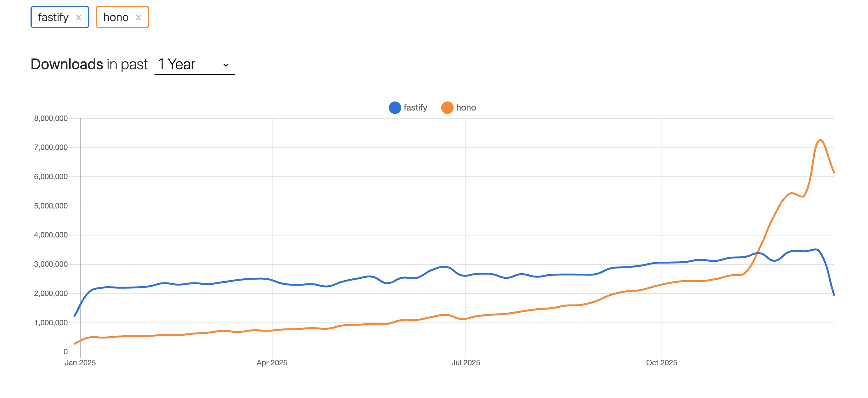Click the Downloads heading text
The image size is (868, 398).
tap(67, 64)
